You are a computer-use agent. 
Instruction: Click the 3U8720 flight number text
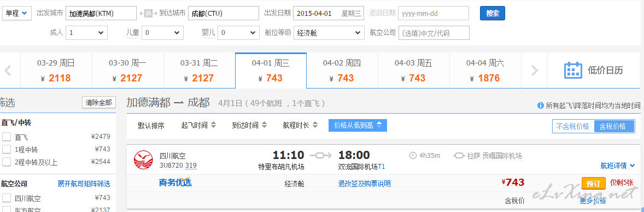171,166
